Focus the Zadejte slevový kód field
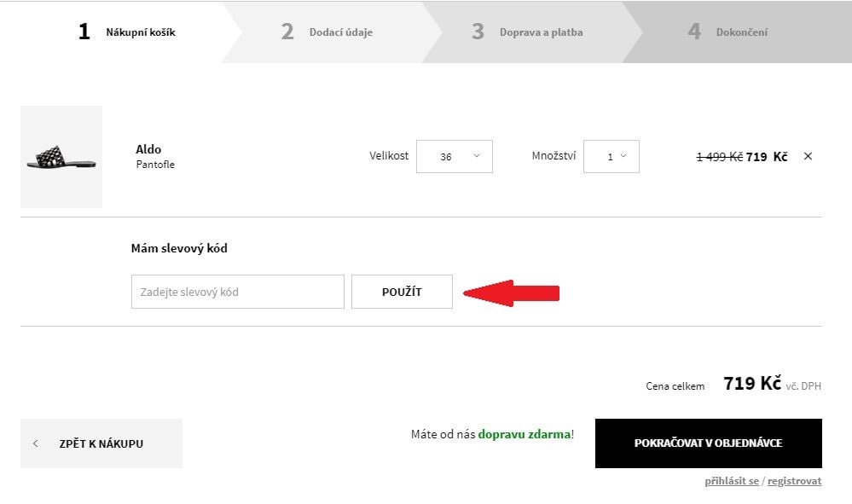The image size is (852, 504). tap(237, 292)
